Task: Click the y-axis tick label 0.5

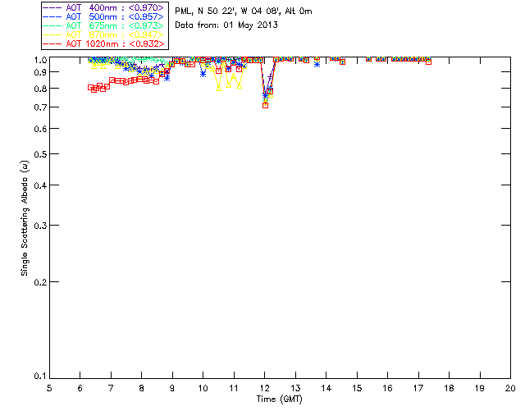Action: click(40, 154)
